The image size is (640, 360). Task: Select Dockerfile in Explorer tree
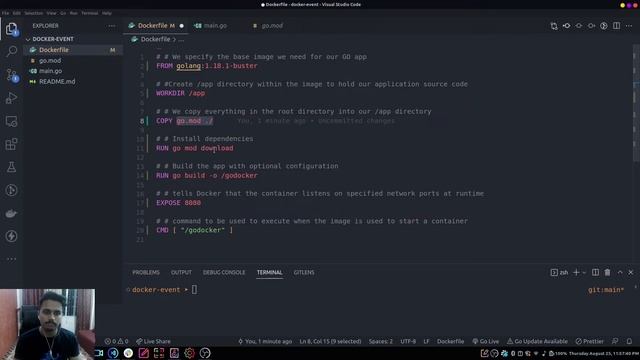73,50
